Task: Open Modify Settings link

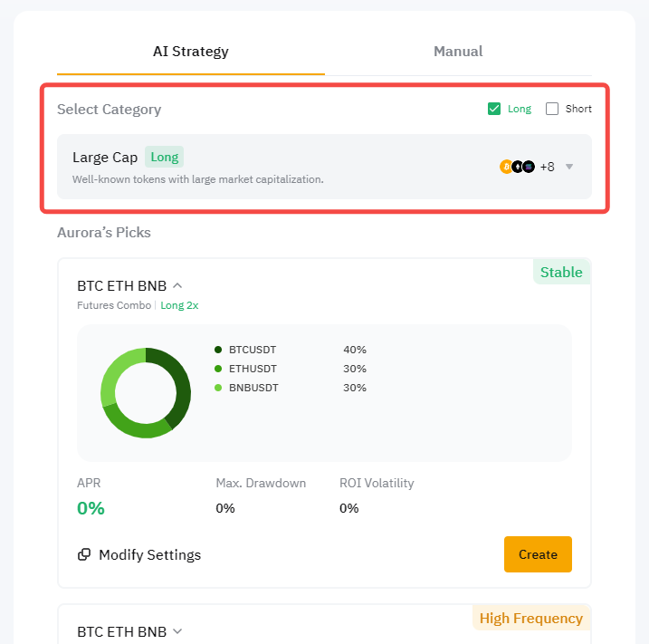Action: (x=149, y=554)
